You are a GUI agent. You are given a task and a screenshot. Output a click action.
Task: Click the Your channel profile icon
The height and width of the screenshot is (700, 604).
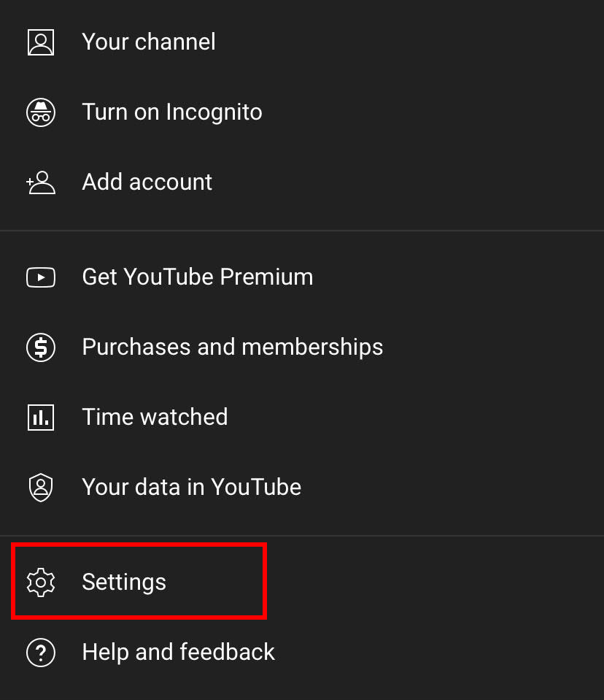click(x=41, y=42)
